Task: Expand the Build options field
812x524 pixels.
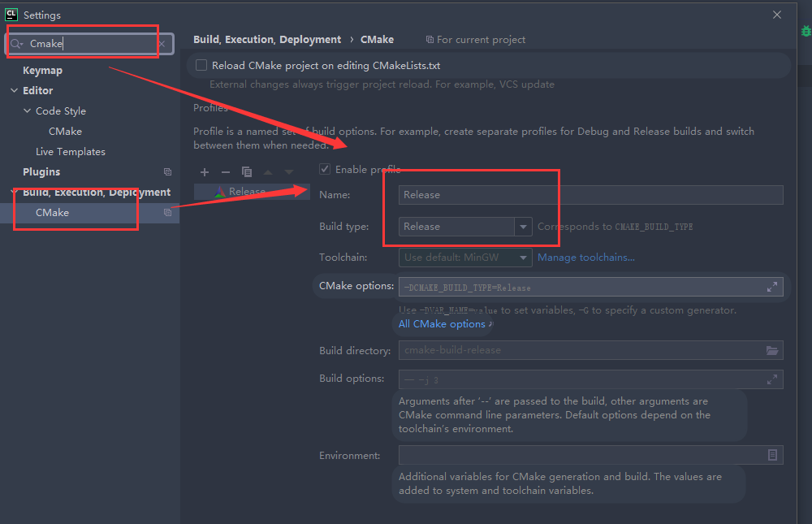Action: pos(772,380)
